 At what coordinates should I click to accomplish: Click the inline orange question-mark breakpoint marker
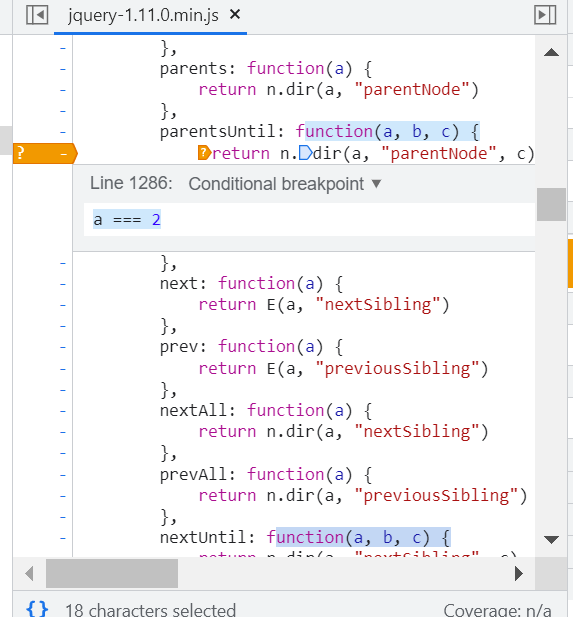click(x=204, y=153)
